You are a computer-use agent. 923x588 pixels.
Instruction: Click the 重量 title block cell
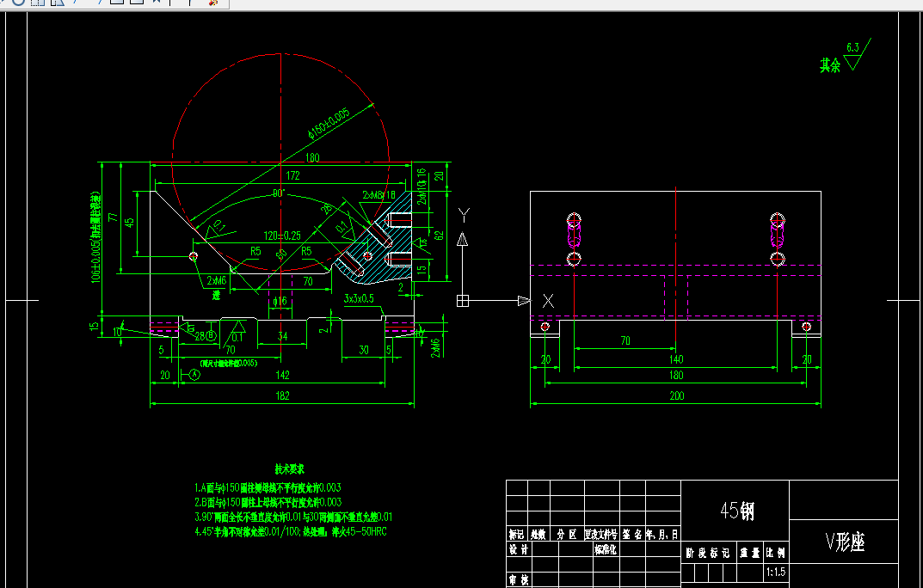click(x=750, y=553)
